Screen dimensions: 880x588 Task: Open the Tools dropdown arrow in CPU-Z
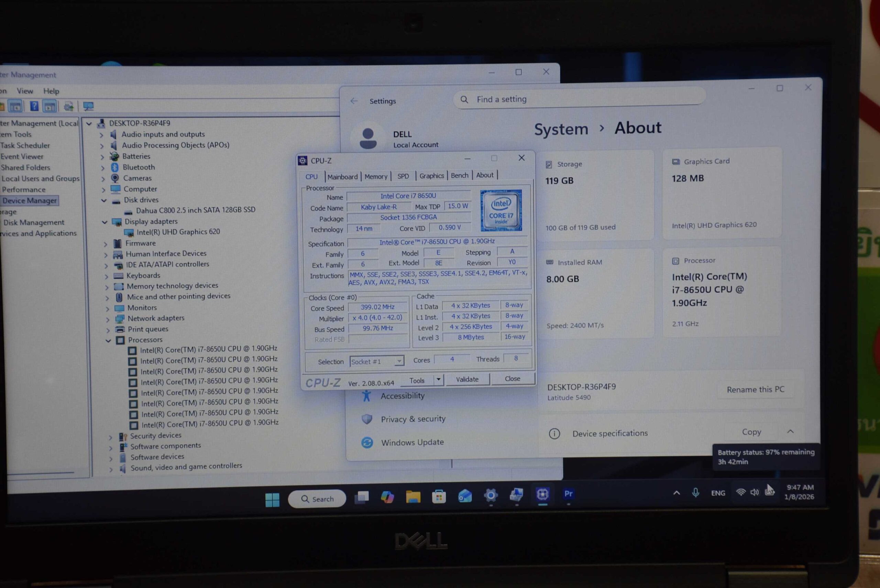click(438, 379)
